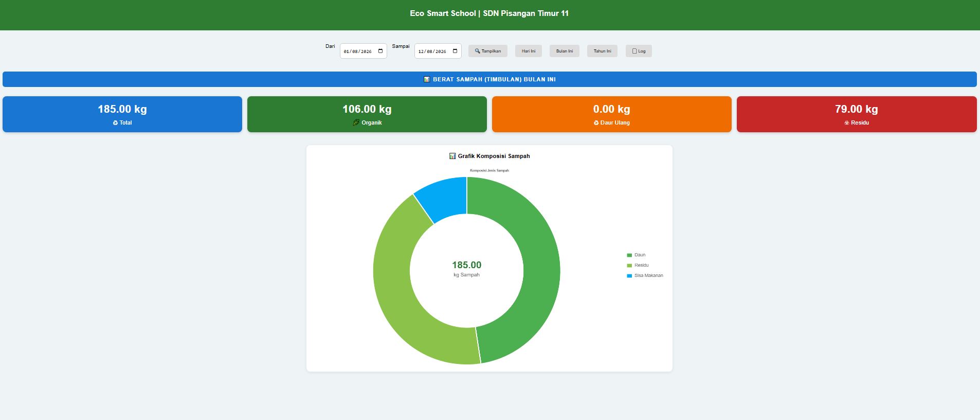Open the Sampai date calendar picker icon
The width and height of the screenshot is (980, 420).
pyautogui.click(x=455, y=51)
